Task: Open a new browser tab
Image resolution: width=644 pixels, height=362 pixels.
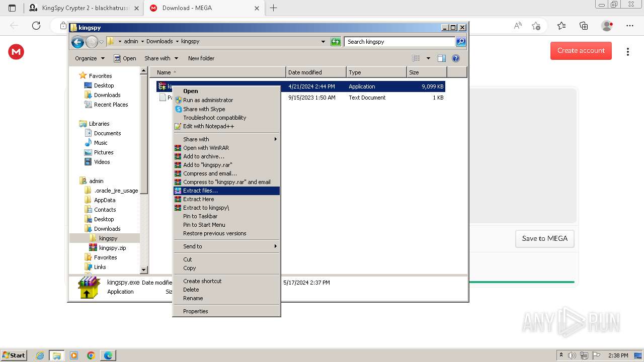Action: pos(274,8)
